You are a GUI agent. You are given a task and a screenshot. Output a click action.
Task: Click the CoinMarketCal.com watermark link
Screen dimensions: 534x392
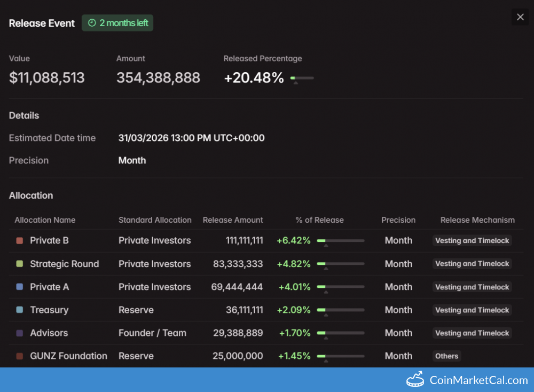point(478,380)
